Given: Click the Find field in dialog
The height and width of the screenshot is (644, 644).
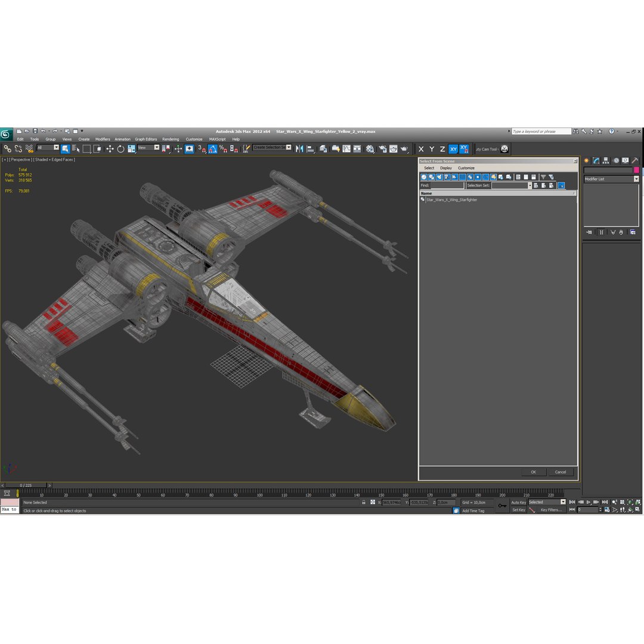Looking at the screenshot, I should [447, 185].
